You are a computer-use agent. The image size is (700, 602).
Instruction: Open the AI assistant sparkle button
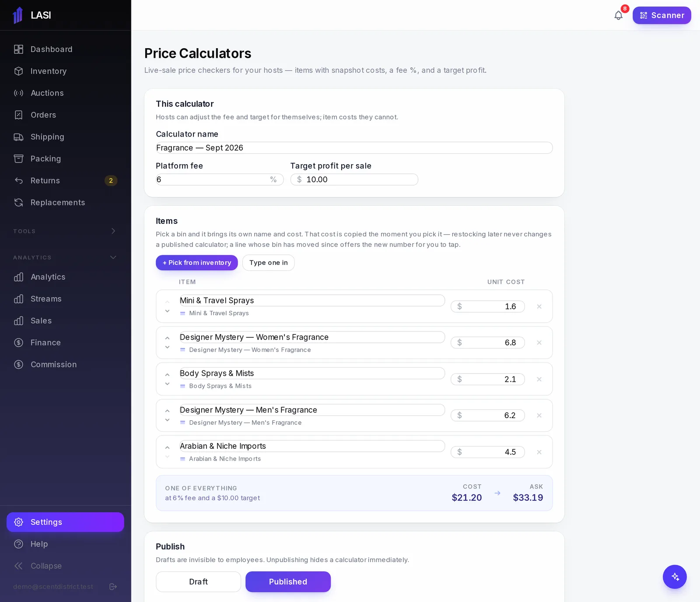pos(675,577)
